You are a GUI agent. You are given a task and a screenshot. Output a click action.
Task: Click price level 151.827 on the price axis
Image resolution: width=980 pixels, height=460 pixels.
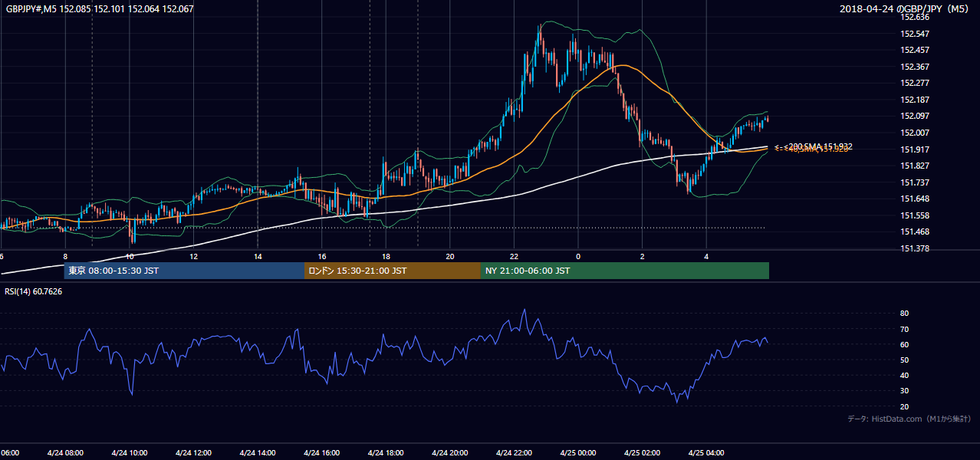tap(915, 166)
